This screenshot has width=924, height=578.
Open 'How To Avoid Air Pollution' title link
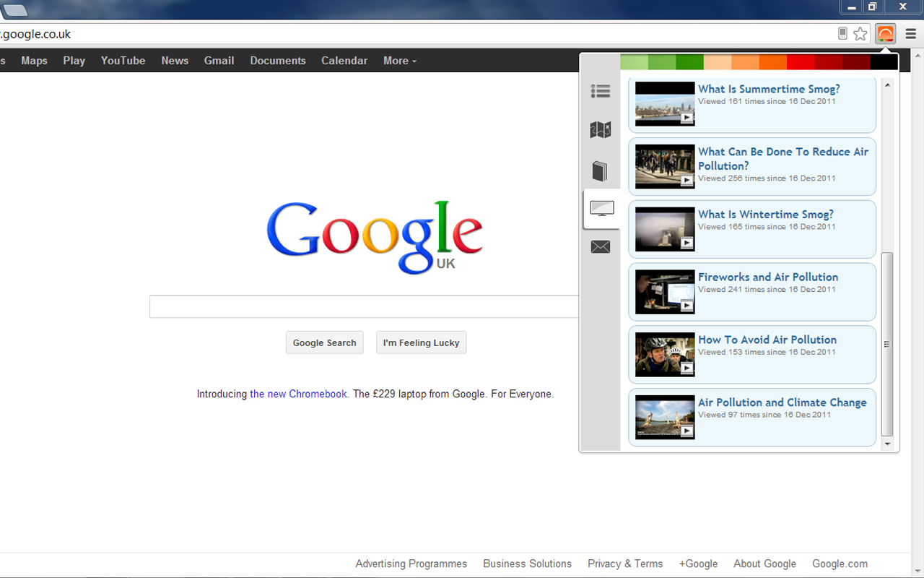(x=767, y=340)
